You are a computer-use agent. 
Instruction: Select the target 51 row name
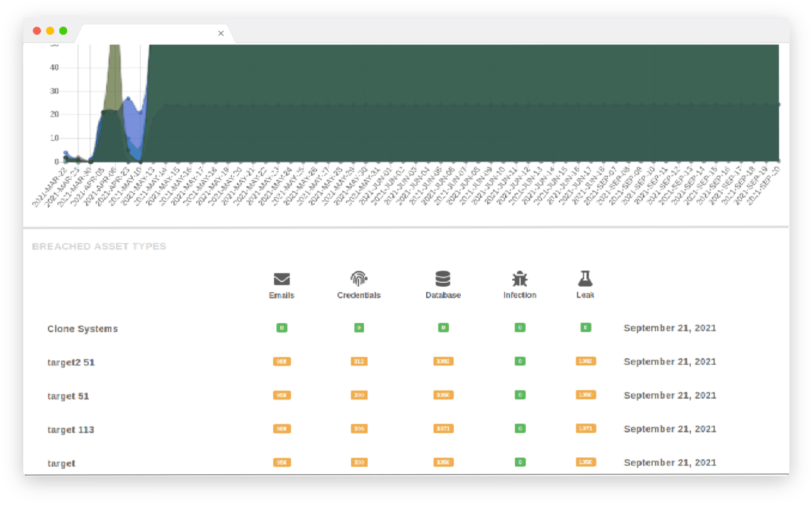[68, 396]
